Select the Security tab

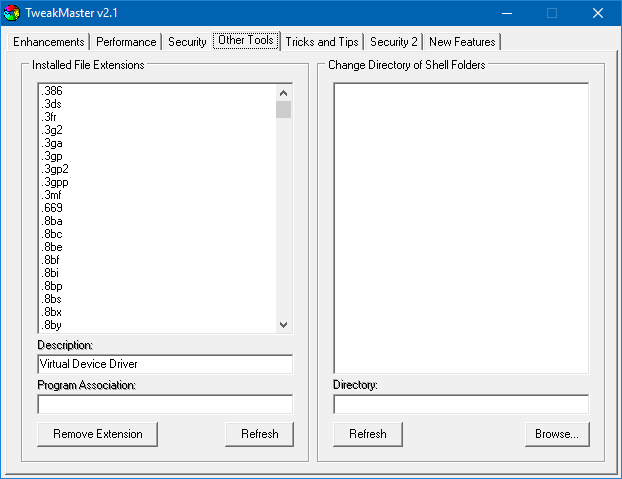click(x=187, y=42)
